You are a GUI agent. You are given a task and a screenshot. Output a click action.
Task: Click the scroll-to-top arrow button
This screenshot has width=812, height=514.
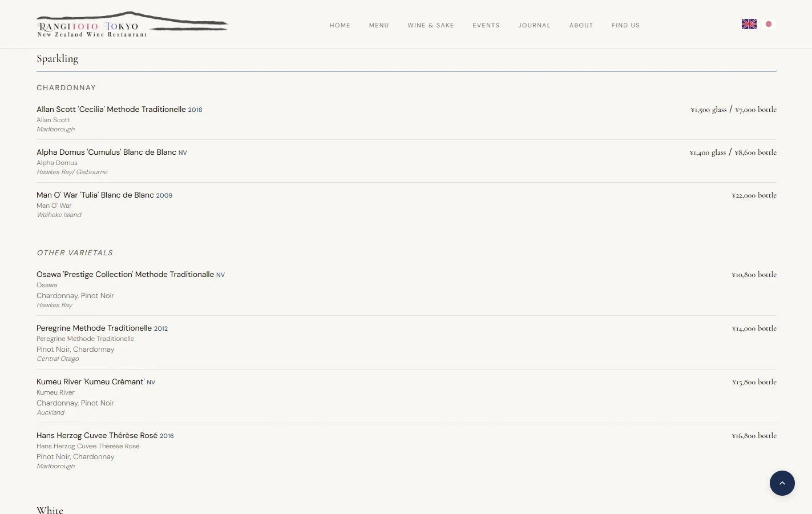[x=782, y=483]
